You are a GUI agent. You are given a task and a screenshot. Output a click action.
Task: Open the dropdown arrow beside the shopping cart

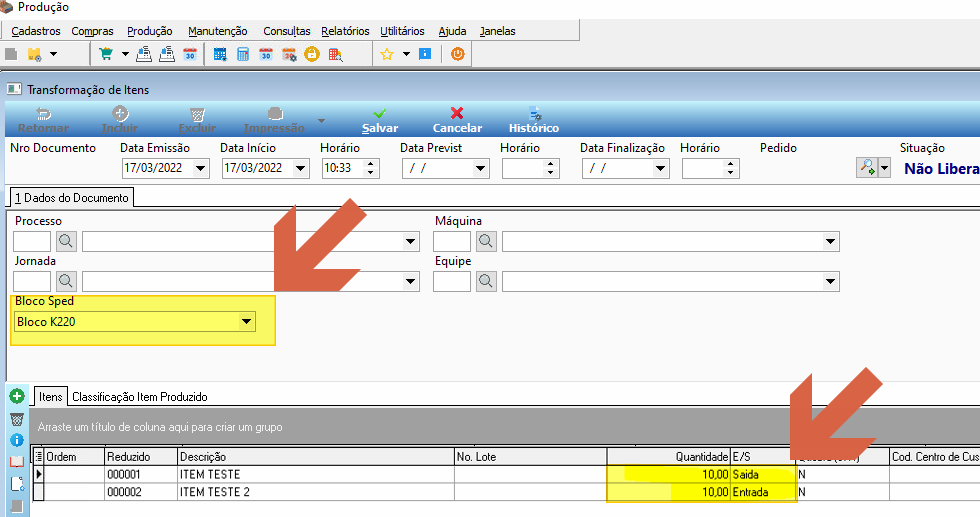(x=125, y=54)
